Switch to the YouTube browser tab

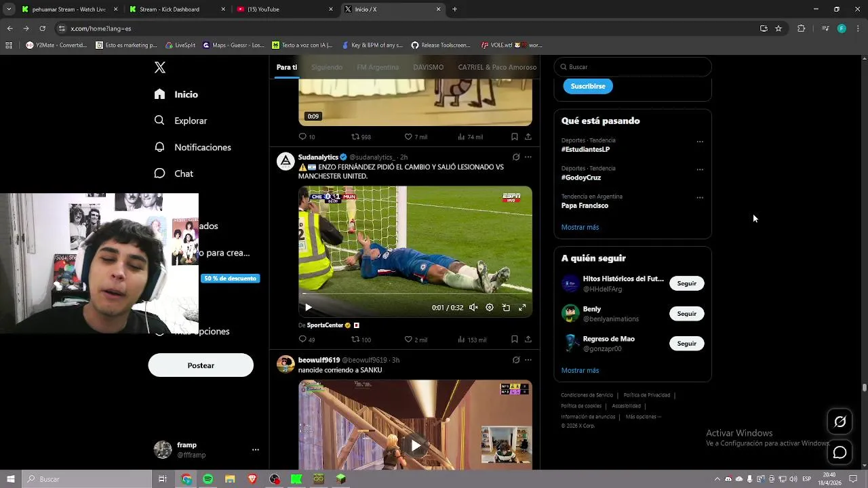pyautogui.click(x=285, y=9)
